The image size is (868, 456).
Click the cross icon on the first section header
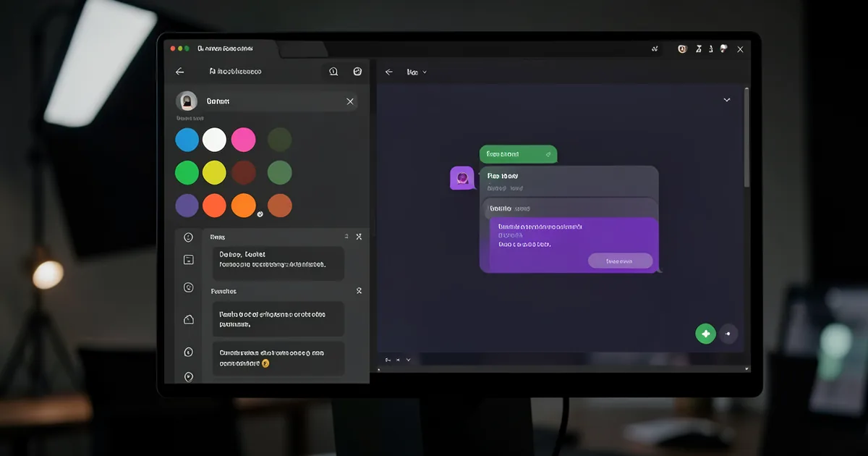359,237
